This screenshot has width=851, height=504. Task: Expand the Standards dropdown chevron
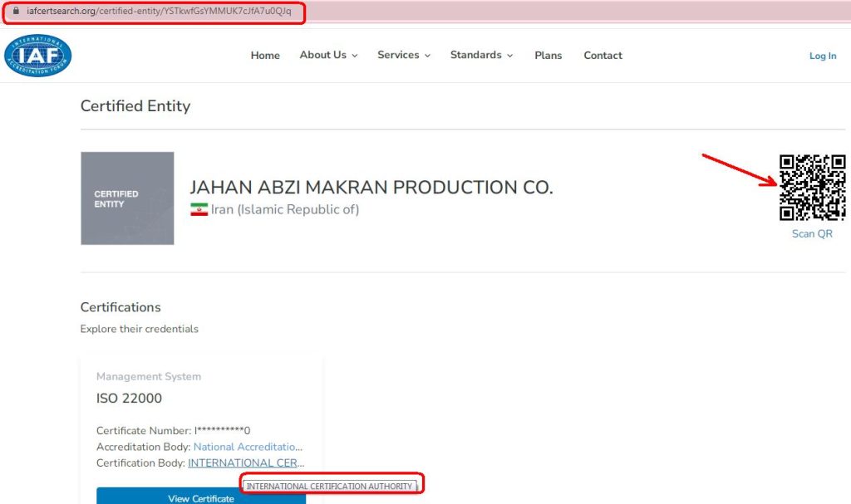510,56
